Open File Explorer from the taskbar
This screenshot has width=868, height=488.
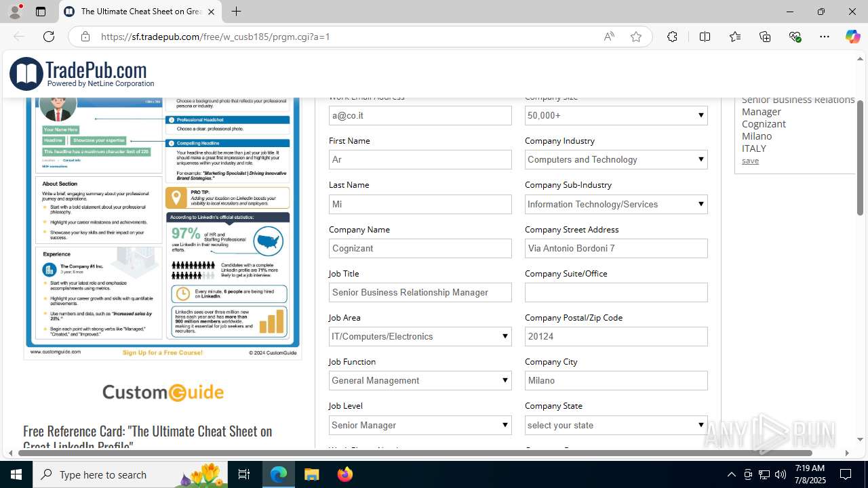(311, 474)
